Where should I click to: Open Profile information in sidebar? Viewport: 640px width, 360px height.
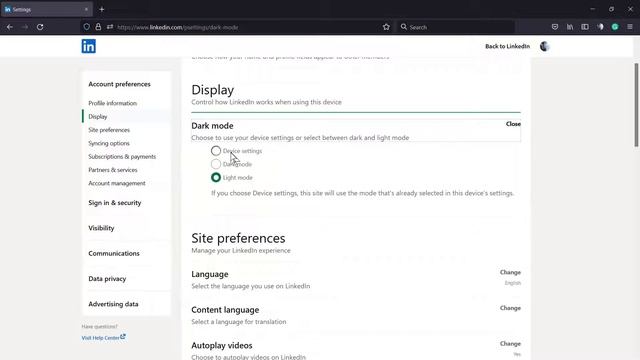point(113,103)
